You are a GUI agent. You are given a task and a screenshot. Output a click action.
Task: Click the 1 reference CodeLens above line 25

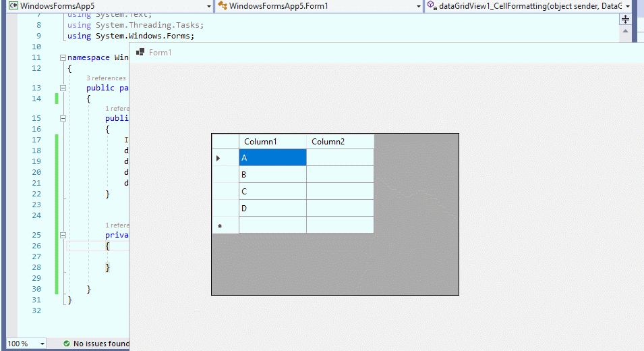117,225
